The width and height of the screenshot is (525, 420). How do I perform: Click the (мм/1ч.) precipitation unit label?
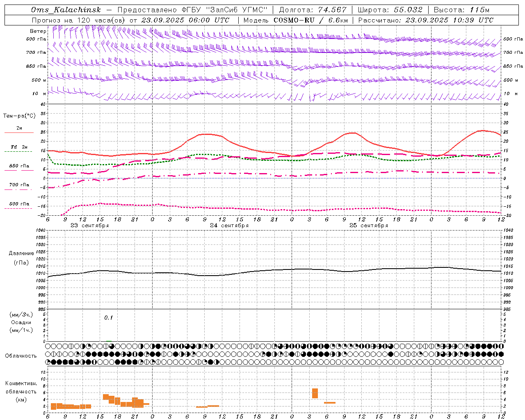21,330
